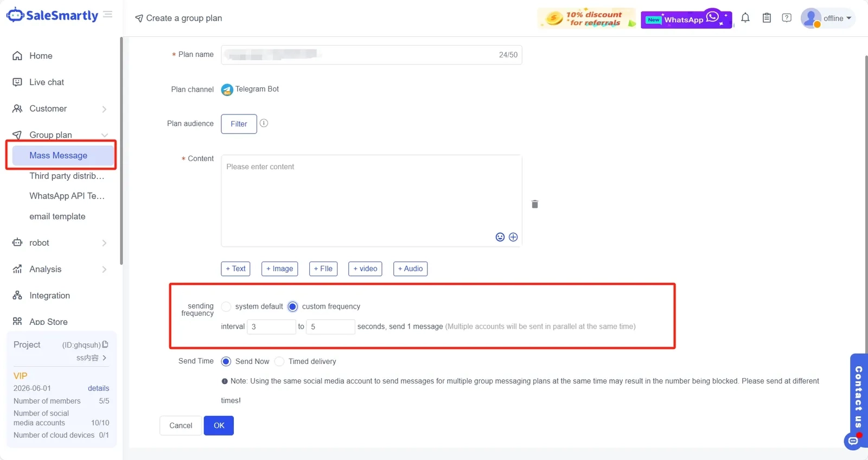Image resolution: width=868 pixels, height=460 pixels.
Task: Select custom frequency radio option
Action: 293,306
